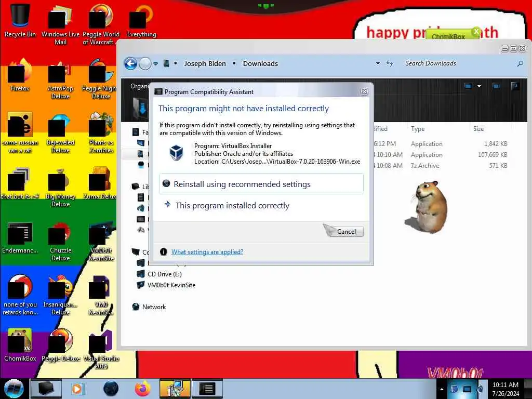Open Plants vs Zombies desktop shortcut

[x=101, y=133]
